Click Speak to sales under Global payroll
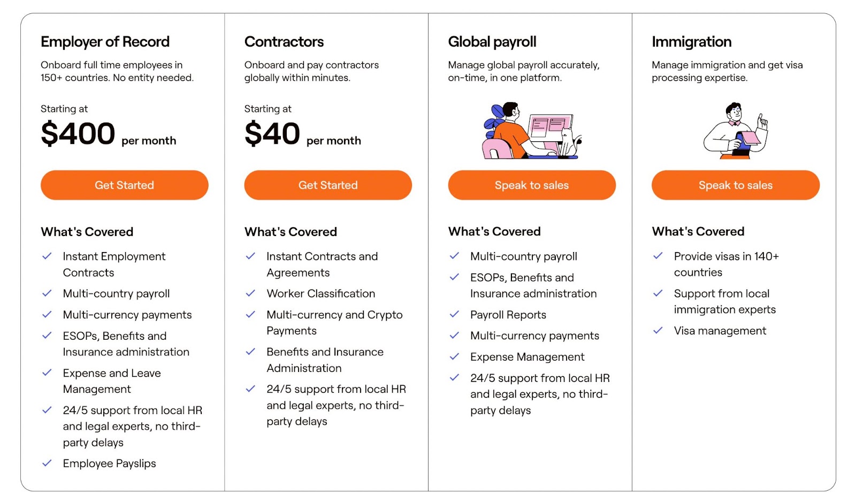The width and height of the screenshot is (856, 504). click(x=532, y=185)
